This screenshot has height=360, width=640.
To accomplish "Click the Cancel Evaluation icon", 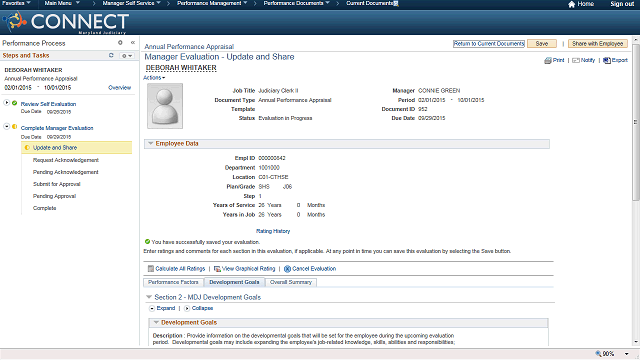I will coord(287,269).
